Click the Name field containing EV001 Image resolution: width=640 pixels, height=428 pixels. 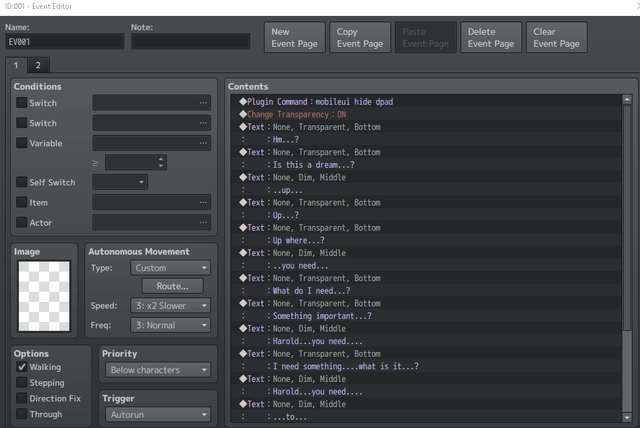64,42
